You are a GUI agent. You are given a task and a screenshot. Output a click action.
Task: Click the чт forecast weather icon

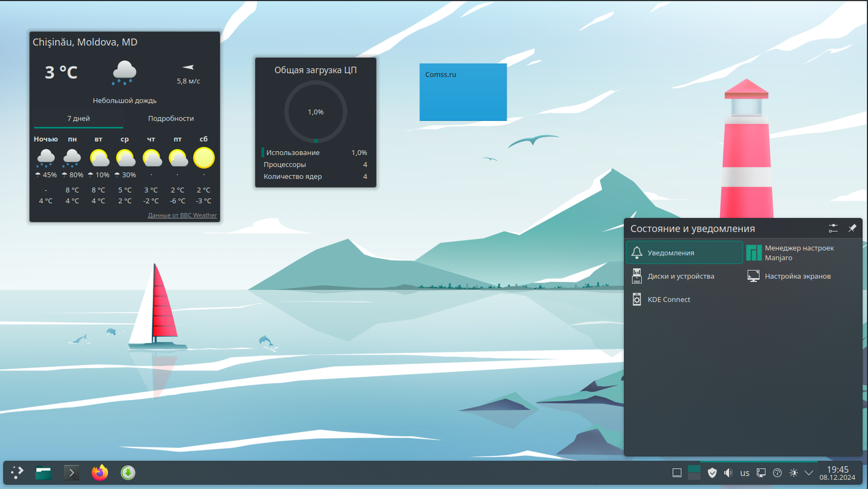[x=152, y=157]
